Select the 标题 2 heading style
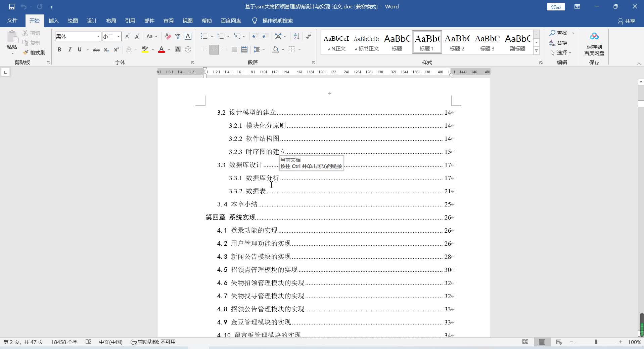The height and width of the screenshot is (349, 644). (x=457, y=42)
